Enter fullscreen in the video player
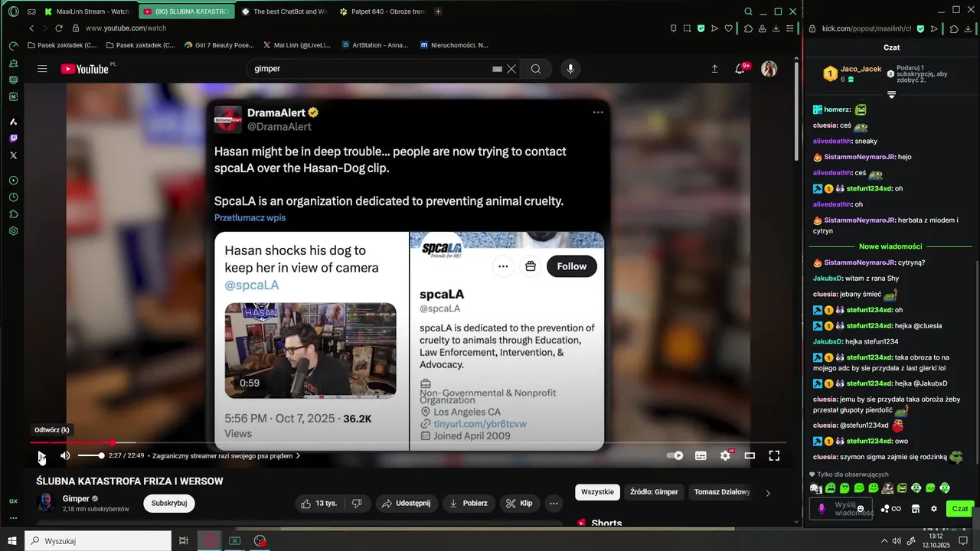The width and height of the screenshot is (980, 551). click(774, 455)
